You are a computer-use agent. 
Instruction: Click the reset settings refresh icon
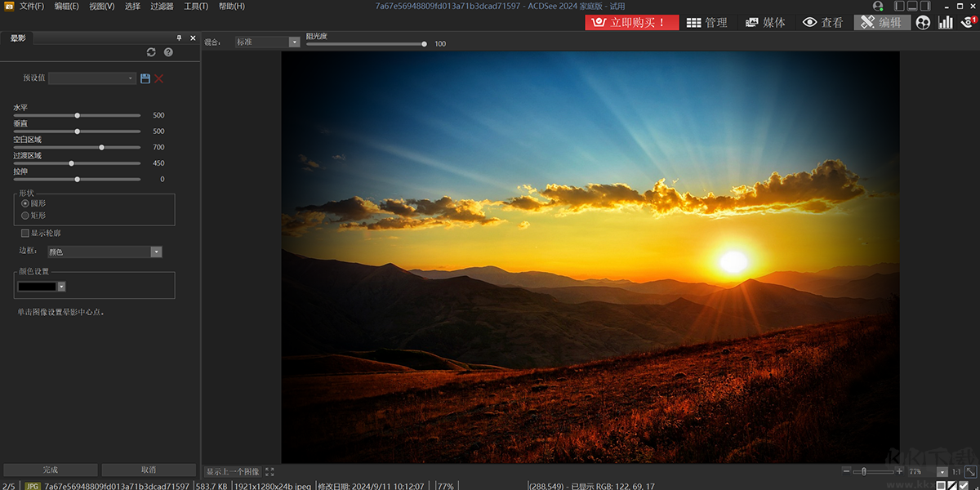click(151, 52)
